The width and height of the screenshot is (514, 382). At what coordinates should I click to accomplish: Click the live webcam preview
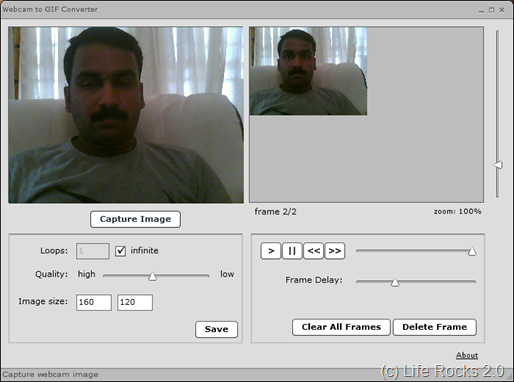tap(126, 115)
